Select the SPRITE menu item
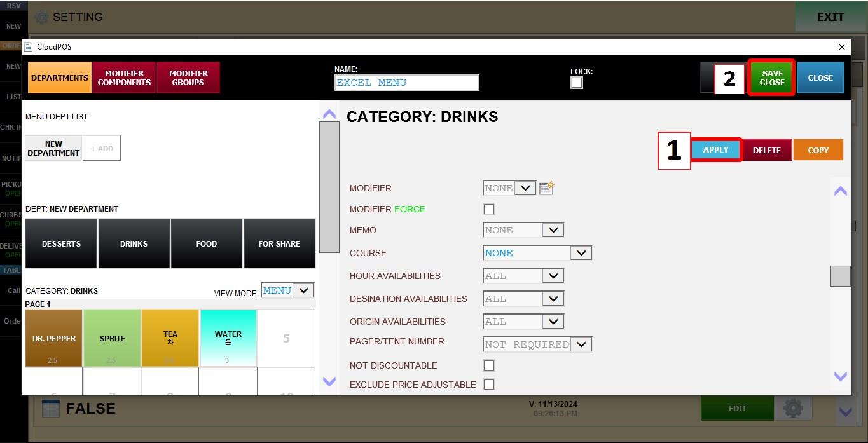The width and height of the screenshot is (868, 443). (x=112, y=338)
